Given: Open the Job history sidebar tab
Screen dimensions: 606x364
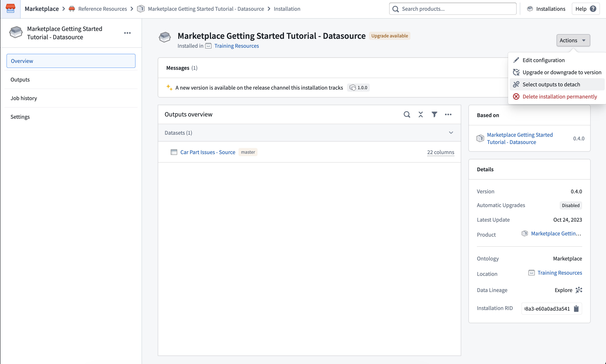Looking at the screenshot, I should click(71, 98).
